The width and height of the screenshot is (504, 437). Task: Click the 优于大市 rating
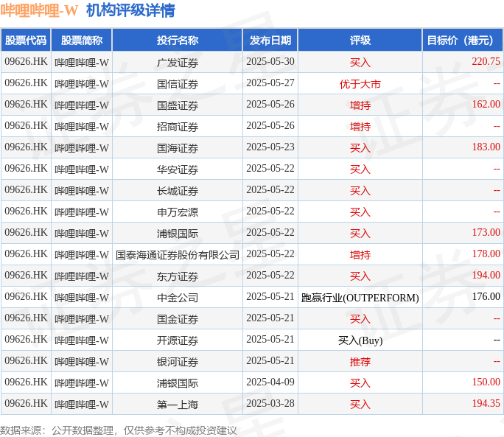pyautogui.click(x=360, y=84)
